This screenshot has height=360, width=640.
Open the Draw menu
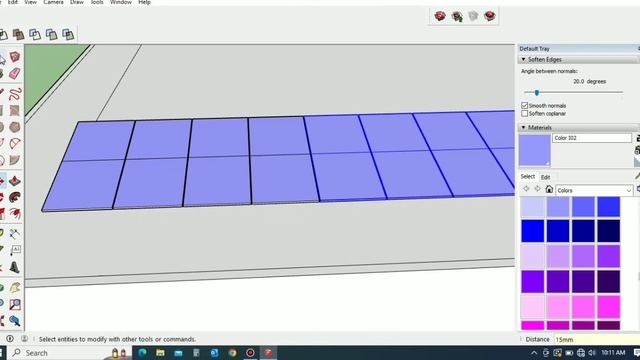77,2
